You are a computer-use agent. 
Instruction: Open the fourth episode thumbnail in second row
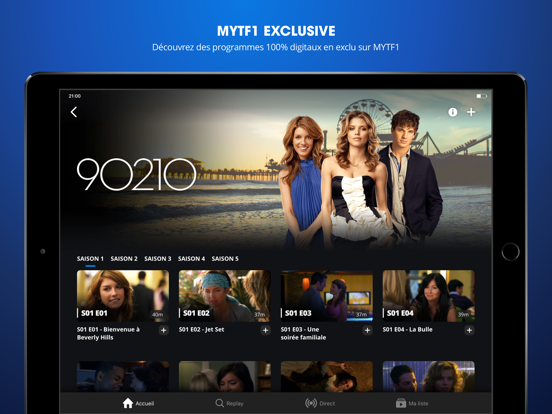coord(428,376)
